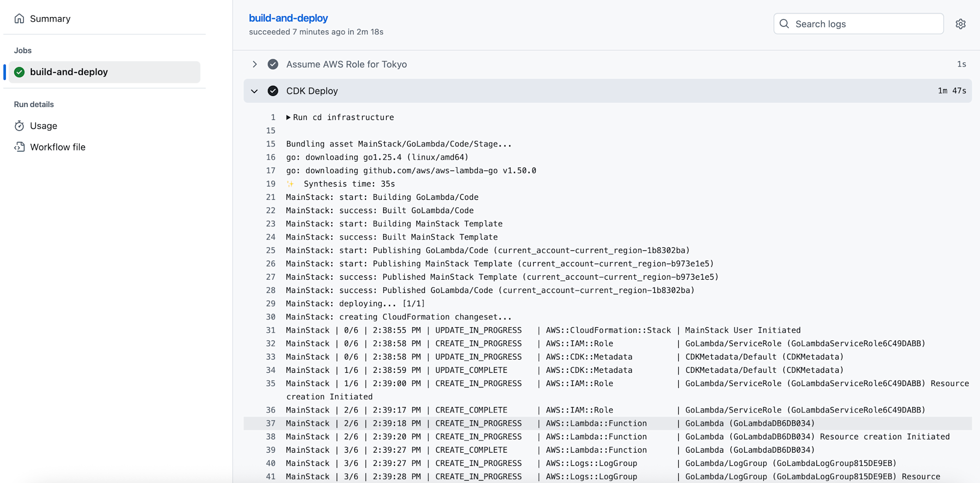Click the green success check on build-and-deploy job
The height and width of the screenshot is (483, 980).
point(20,72)
